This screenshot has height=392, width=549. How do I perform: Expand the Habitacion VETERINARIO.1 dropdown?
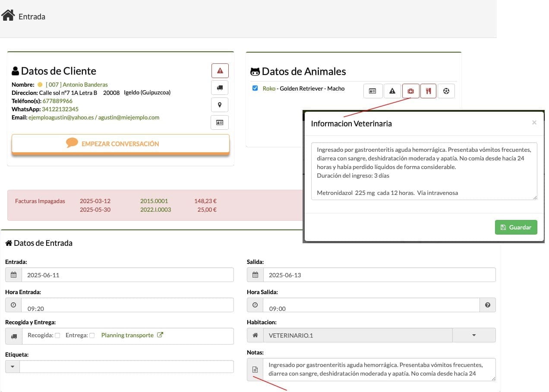[x=474, y=335]
